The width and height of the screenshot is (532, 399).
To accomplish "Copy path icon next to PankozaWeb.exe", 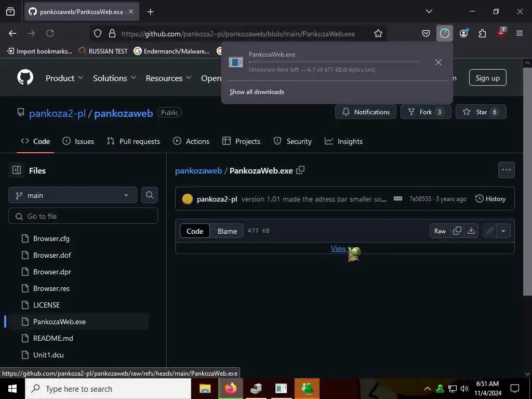I will (300, 170).
